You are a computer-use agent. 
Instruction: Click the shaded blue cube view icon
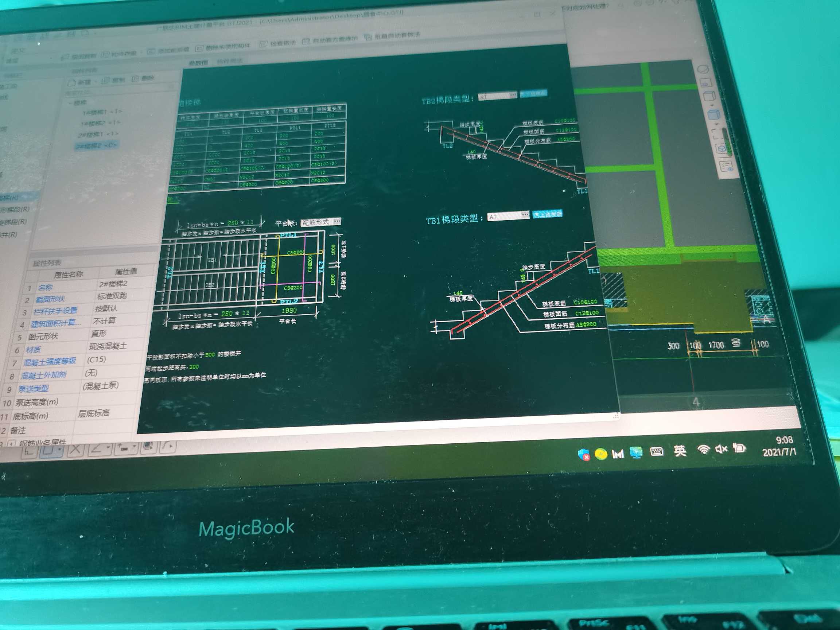tap(714, 115)
